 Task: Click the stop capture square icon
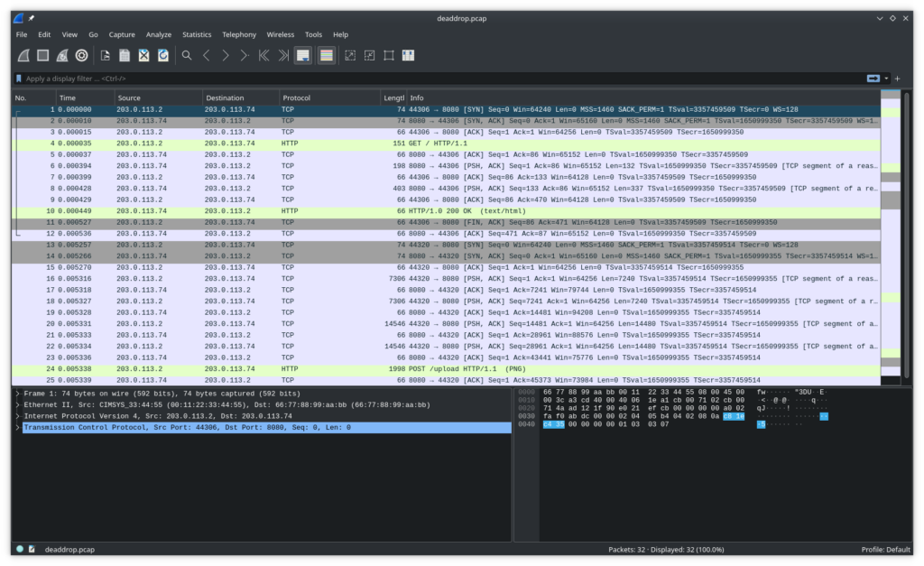click(42, 55)
